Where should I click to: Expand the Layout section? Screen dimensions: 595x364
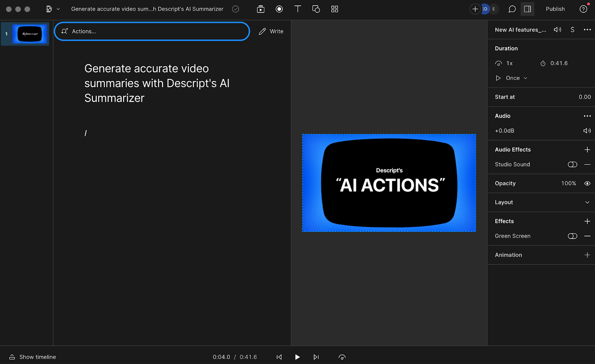coord(587,202)
